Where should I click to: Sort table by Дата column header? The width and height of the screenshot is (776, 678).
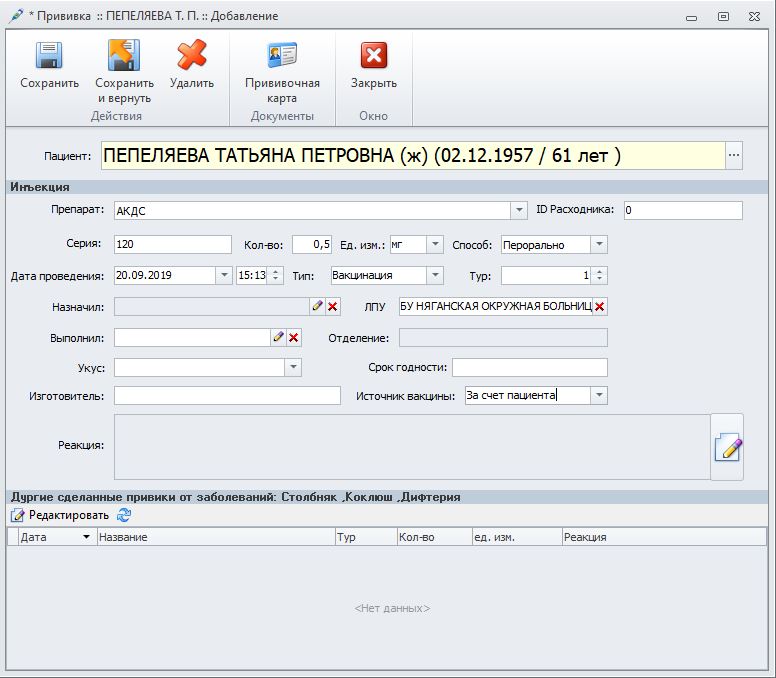click(50, 537)
